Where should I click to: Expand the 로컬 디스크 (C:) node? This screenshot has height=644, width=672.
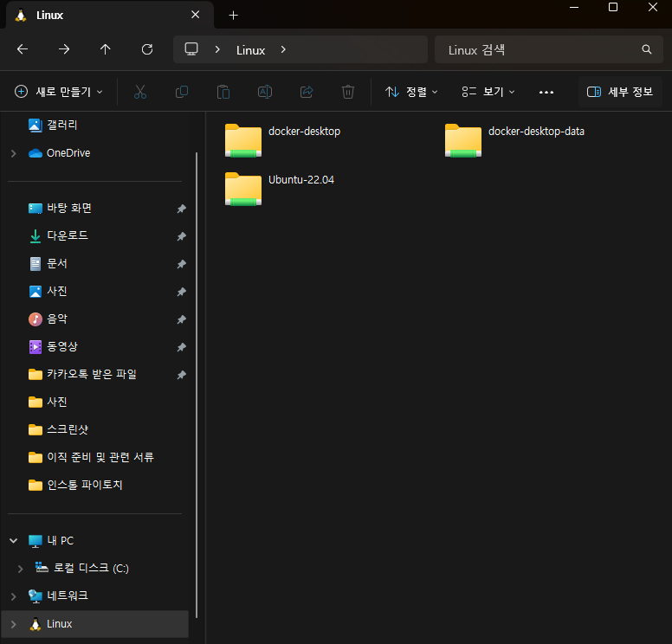click(x=20, y=569)
